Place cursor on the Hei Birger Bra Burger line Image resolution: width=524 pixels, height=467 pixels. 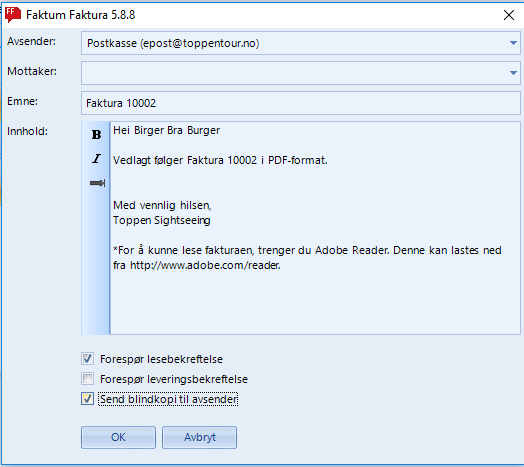[x=166, y=130]
